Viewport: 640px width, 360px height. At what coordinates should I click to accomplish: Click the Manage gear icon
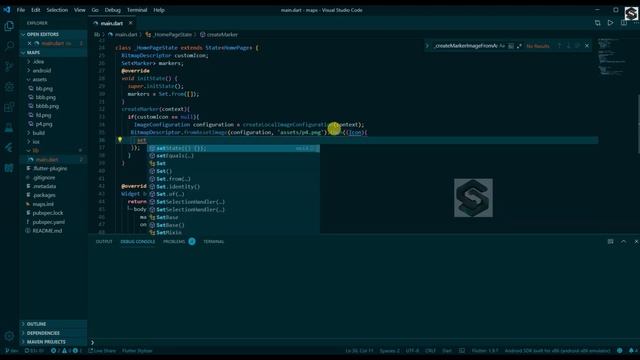tap(9, 336)
